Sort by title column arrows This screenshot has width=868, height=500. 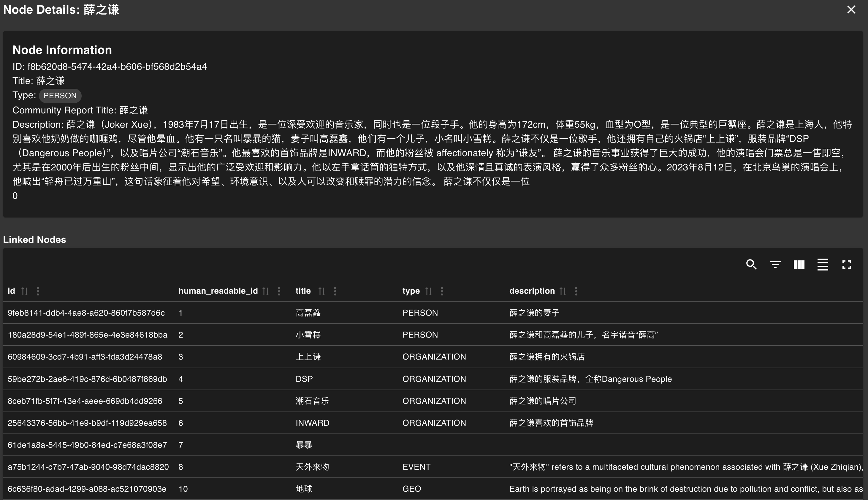click(x=321, y=291)
